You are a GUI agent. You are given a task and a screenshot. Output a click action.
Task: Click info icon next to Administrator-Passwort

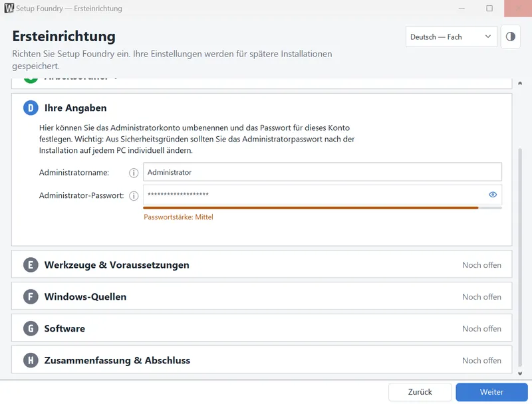point(134,196)
